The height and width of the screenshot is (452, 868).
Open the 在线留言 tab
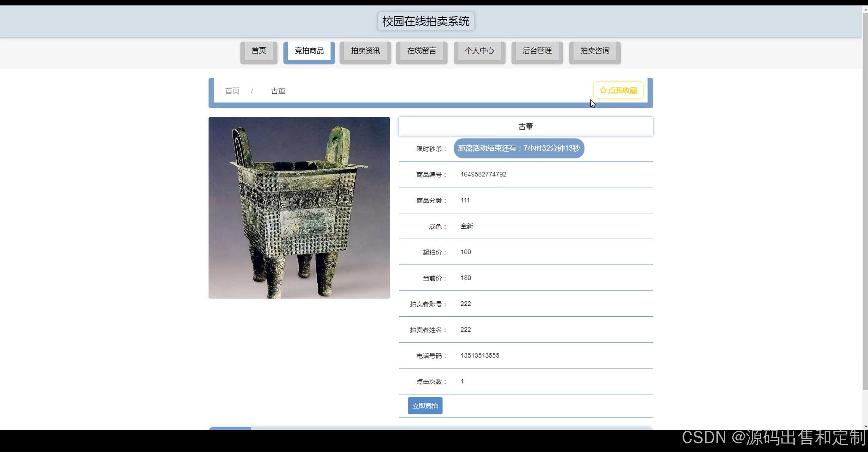point(421,51)
